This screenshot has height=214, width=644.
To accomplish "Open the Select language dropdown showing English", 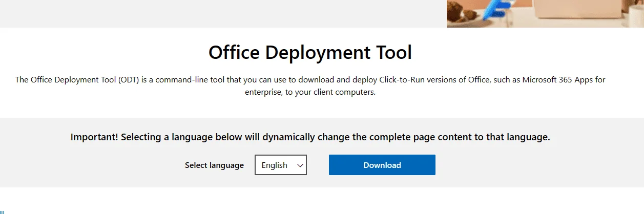I will coord(281,165).
